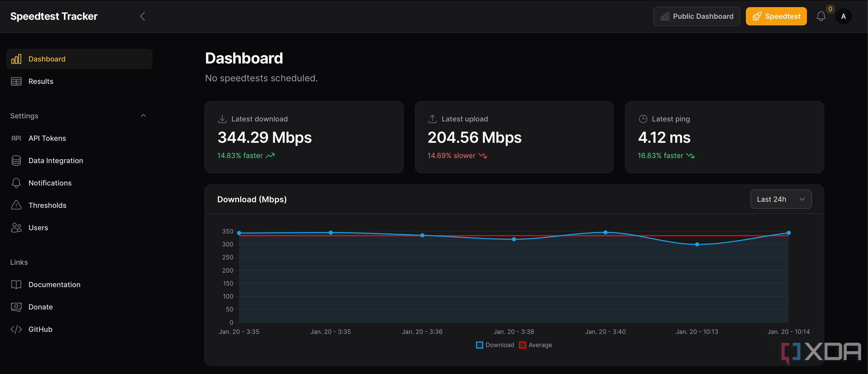Click the Results list icon
The width and height of the screenshot is (868, 374).
pyautogui.click(x=16, y=81)
